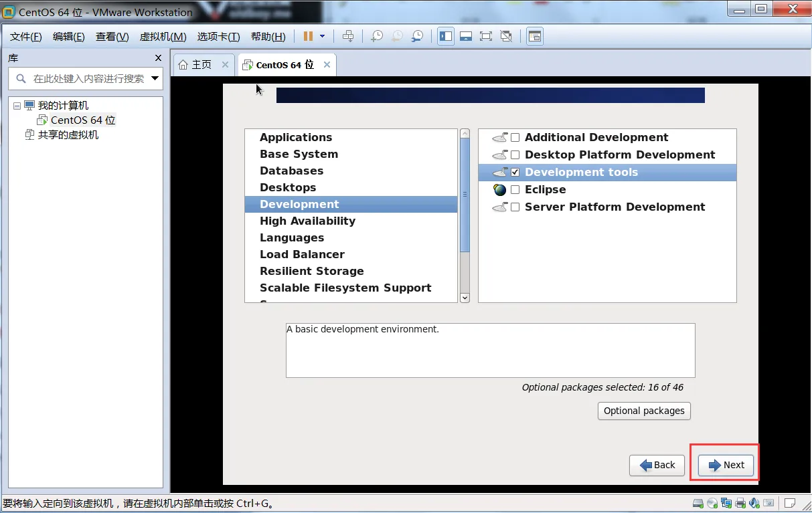812x513 pixels.
Task: Toggle the console view icon
Action: (534, 36)
